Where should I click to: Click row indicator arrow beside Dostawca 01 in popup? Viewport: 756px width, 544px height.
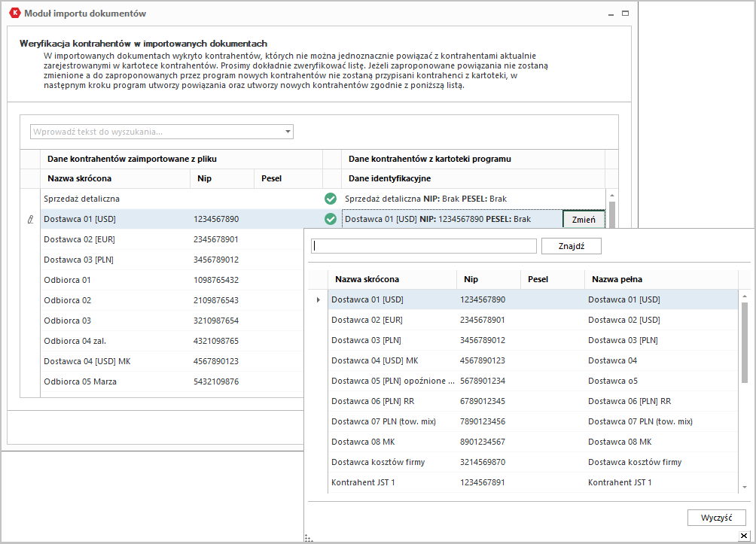pyautogui.click(x=319, y=299)
